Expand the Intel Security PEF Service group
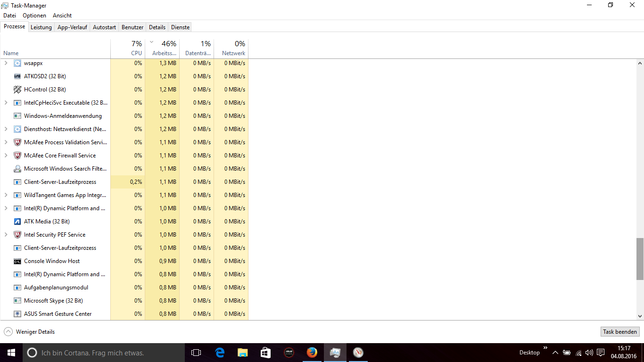 pyautogui.click(x=6, y=235)
